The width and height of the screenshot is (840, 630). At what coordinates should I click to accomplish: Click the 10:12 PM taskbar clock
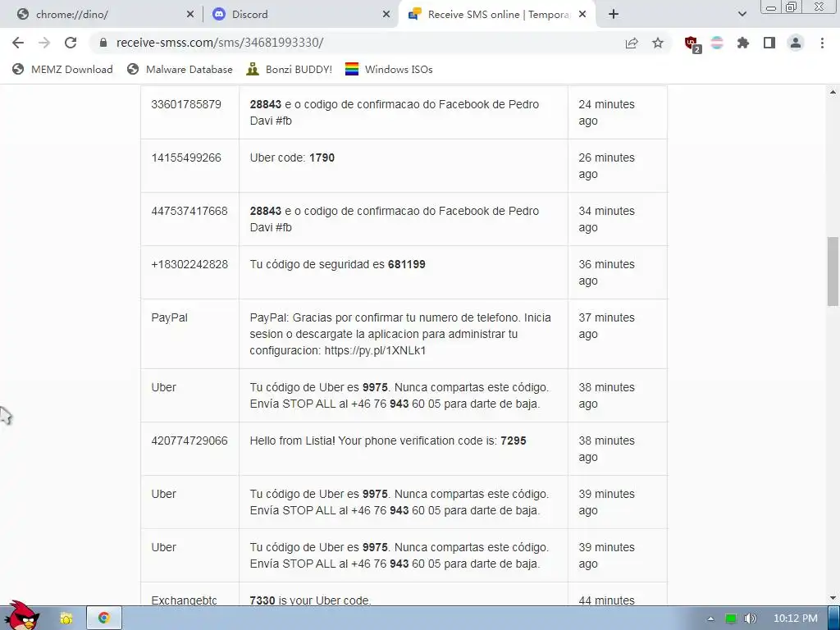(796, 619)
